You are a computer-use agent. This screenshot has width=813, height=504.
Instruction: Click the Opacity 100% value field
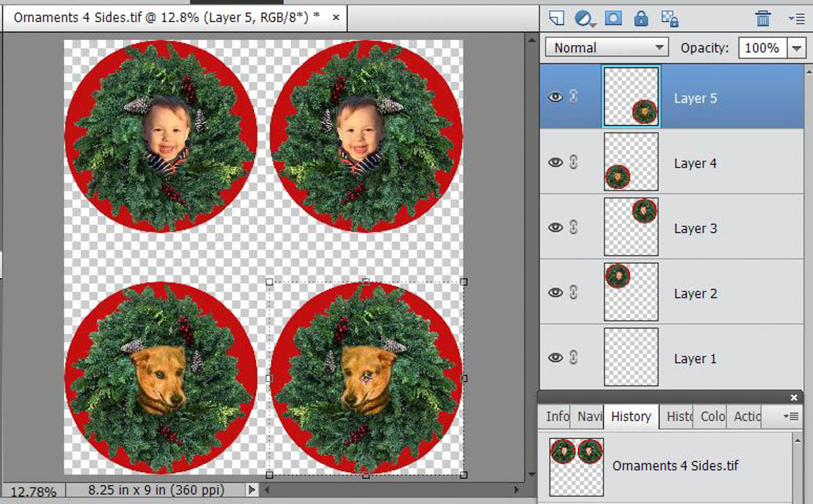coord(763,48)
